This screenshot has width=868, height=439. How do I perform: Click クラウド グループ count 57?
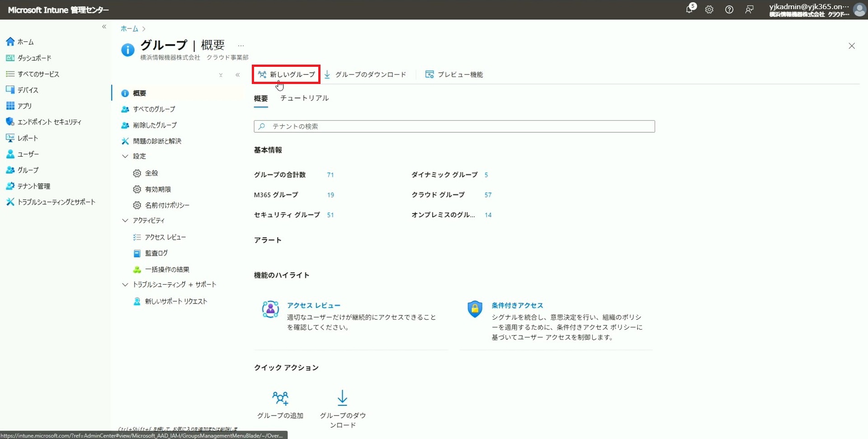[488, 195]
